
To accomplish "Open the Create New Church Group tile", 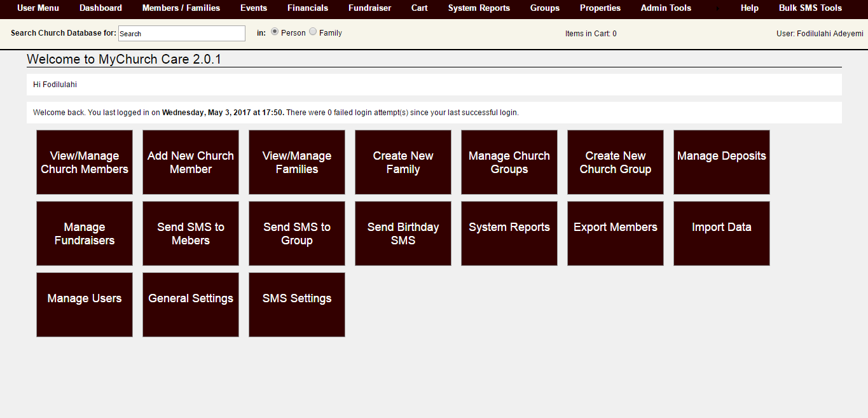I will pos(616,162).
